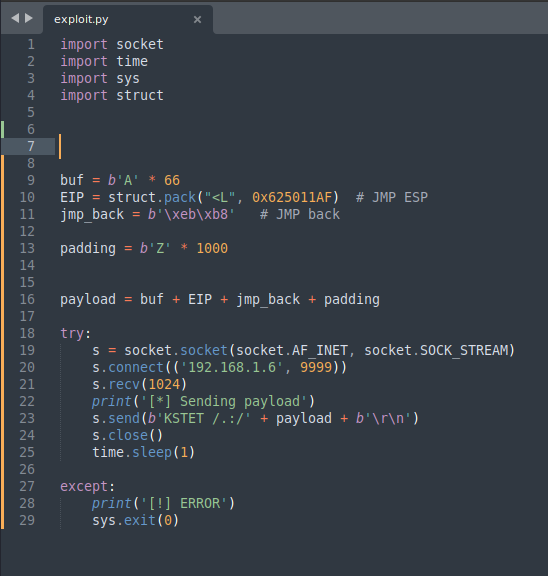Viewport: 548px width, 576px height.
Task: Click the port number 9999
Action: tap(316, 367)
